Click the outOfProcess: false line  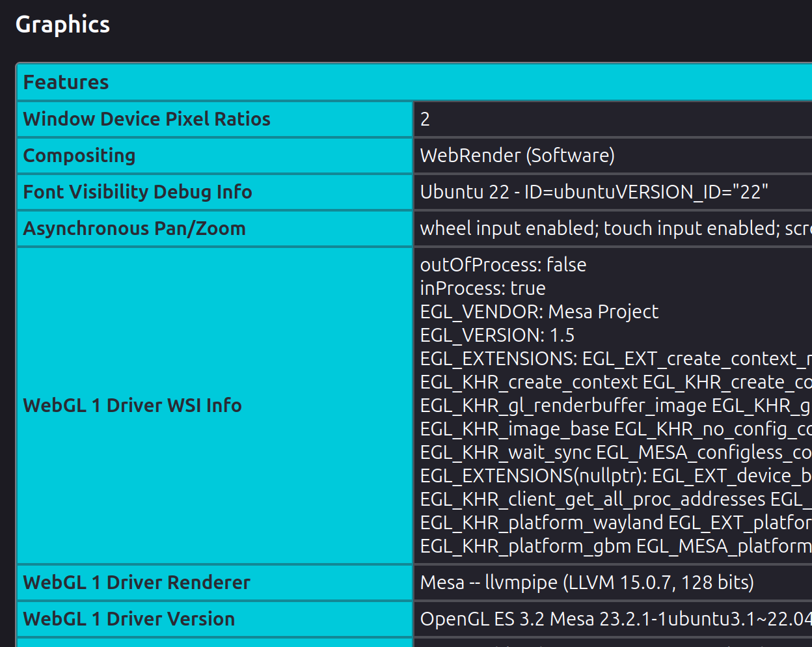[503, 265]
